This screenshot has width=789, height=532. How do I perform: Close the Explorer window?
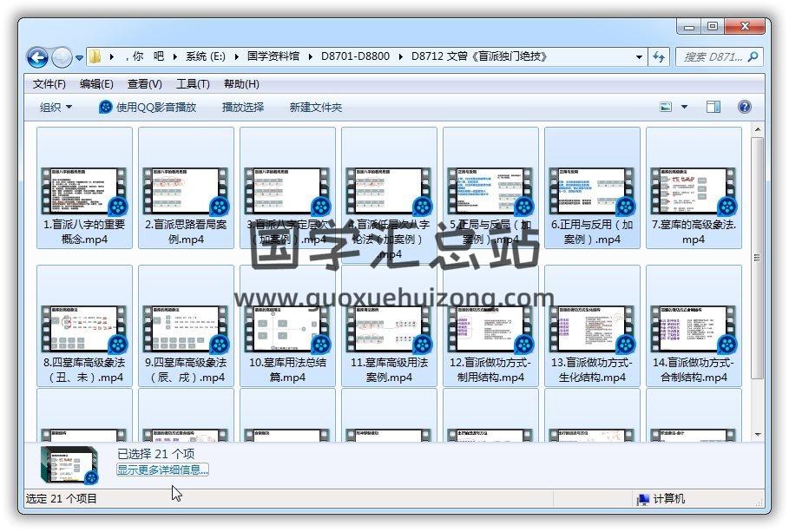[745, 26]
